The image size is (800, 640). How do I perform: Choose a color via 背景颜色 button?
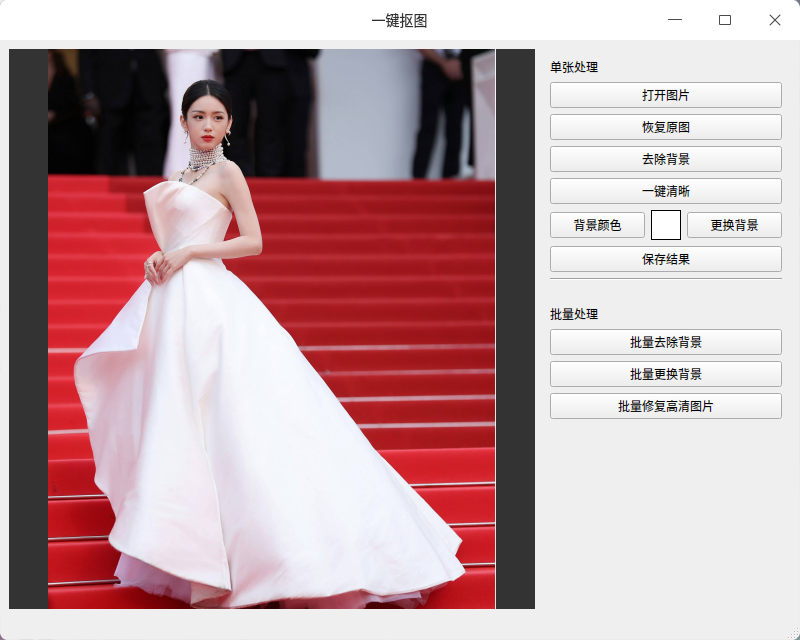point(597,225)
